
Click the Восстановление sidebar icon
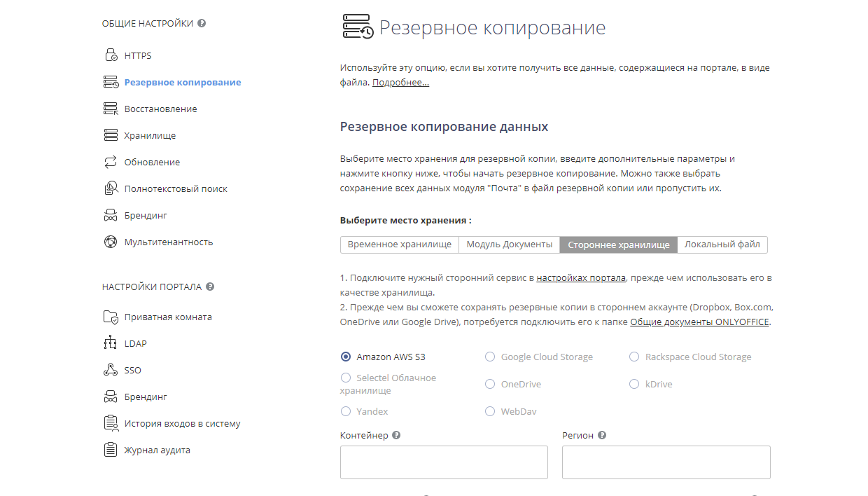[x=111, y=109]
